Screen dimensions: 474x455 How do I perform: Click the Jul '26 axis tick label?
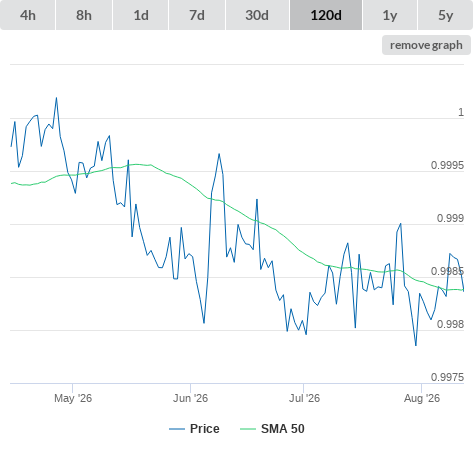[x=304, y=398]
